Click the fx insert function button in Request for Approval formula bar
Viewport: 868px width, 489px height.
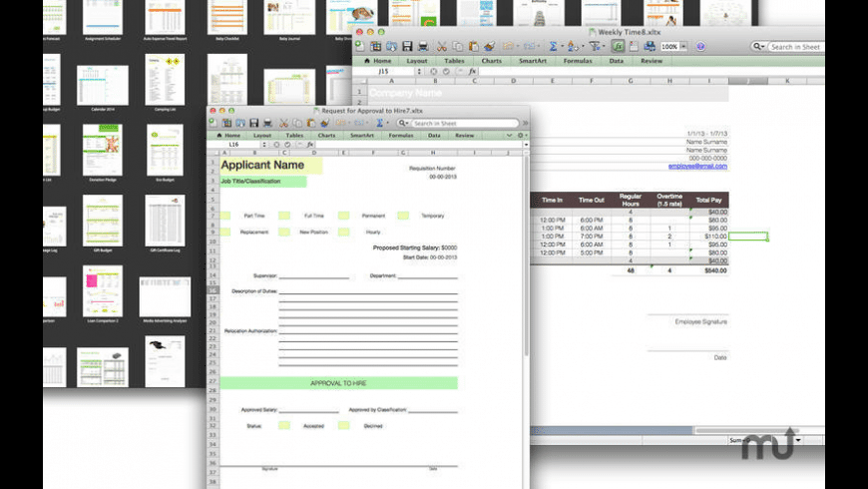pos(310,145)
